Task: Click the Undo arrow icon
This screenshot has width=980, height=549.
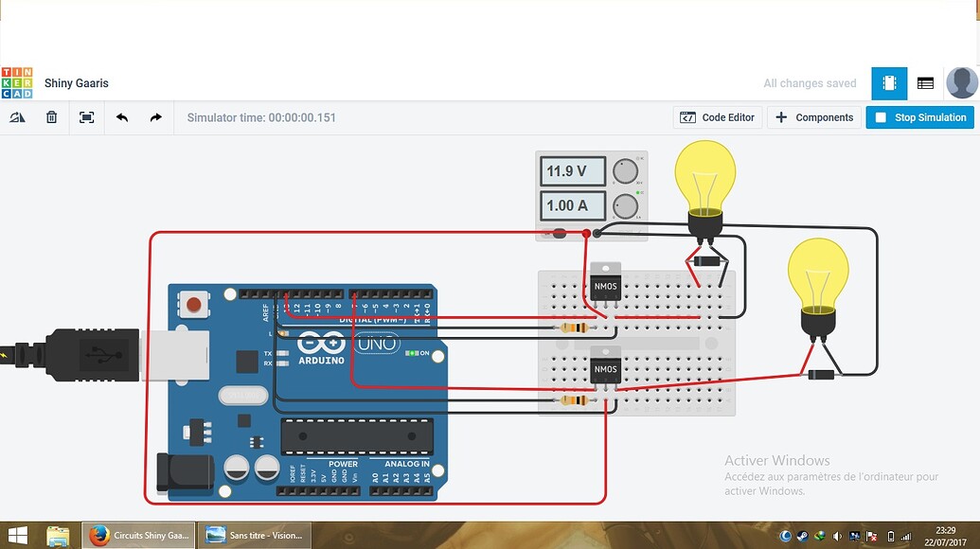Action: point(120,116)
